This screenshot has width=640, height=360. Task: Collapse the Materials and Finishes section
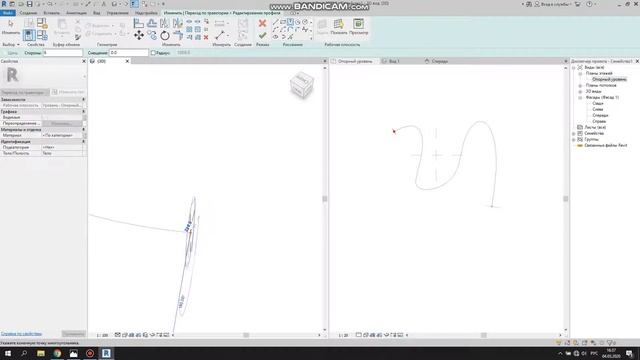[84, 129]
